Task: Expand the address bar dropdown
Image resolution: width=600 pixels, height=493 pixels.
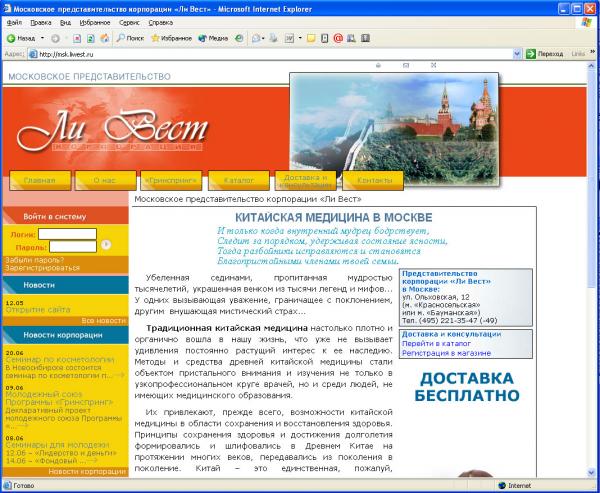Action: (517, 54)
